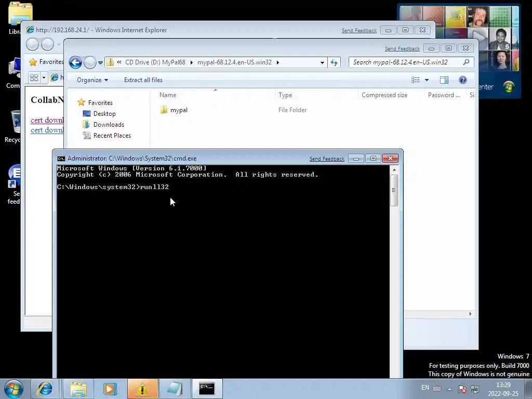Click Send Feedback link in Internet Explorer
This screenshot has height=399, width=532.
[x=359, y=31]
